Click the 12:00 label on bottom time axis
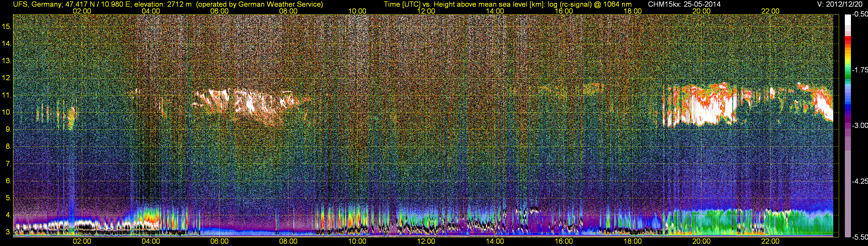The height and width of the screenshot is (246, 868). (x=426, y=241)
